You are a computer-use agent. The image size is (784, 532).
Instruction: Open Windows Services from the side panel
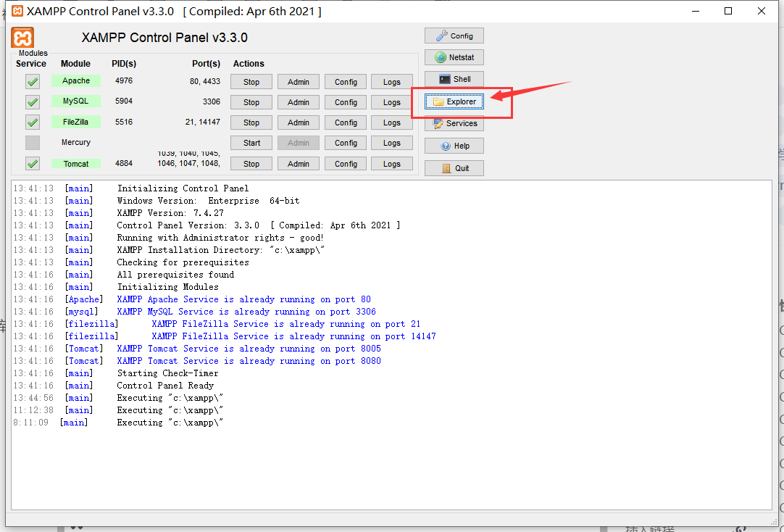(x=454, y=123)
